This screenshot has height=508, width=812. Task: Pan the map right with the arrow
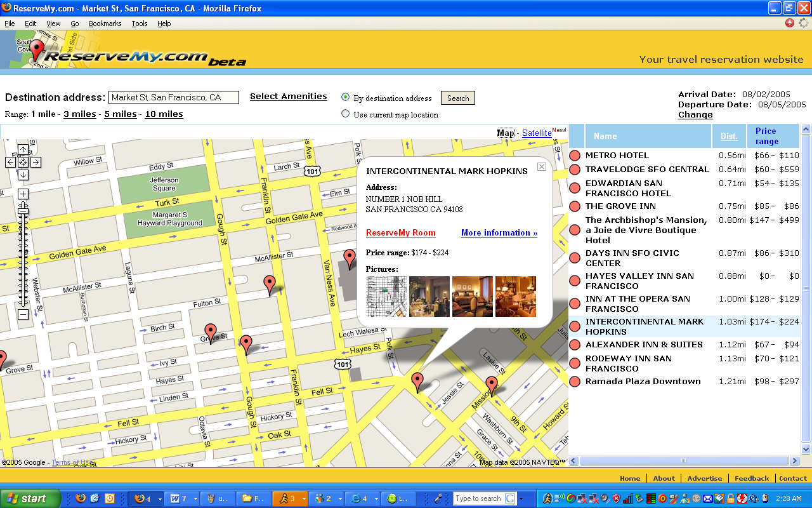pyautogui.click(x=36, y=162)
